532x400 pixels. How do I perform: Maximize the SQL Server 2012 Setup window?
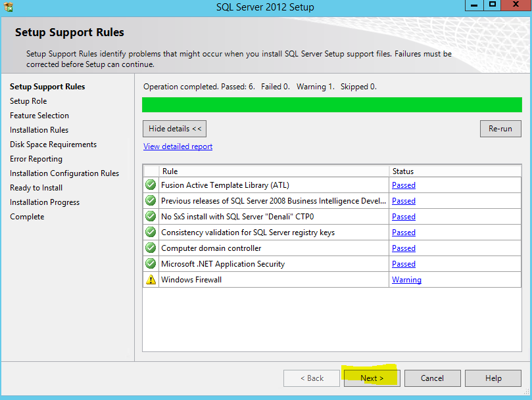coord(493,5)
